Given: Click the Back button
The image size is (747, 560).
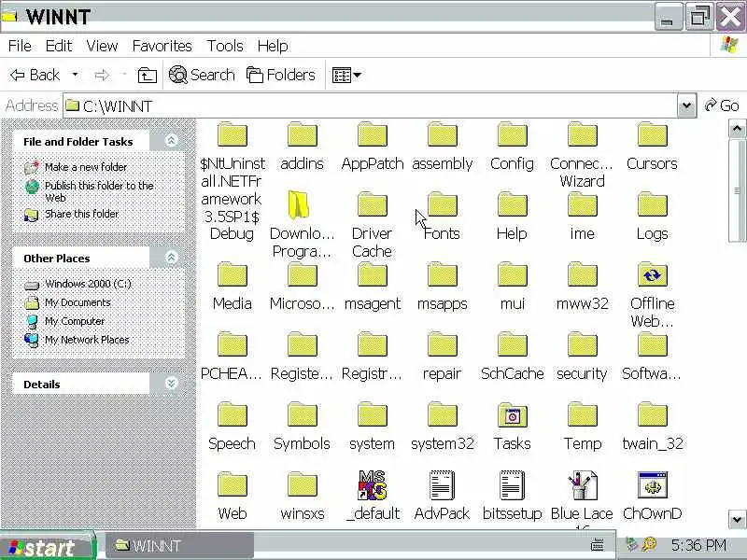Looking at the screenshot, I should point(35,75).
